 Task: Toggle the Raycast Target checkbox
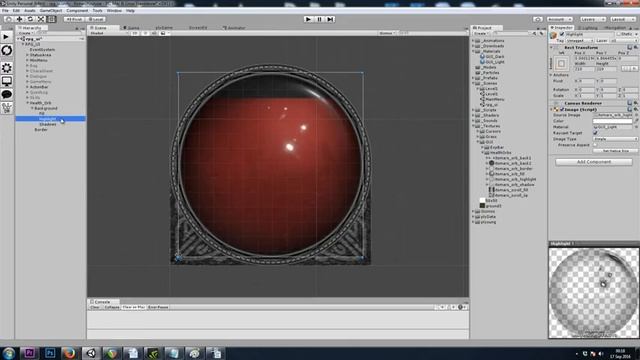595,133
